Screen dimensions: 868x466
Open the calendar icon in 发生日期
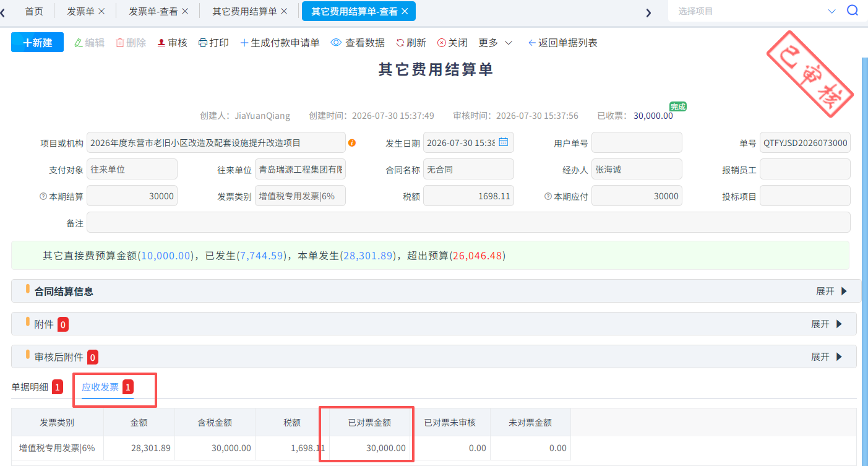(504, 142)
